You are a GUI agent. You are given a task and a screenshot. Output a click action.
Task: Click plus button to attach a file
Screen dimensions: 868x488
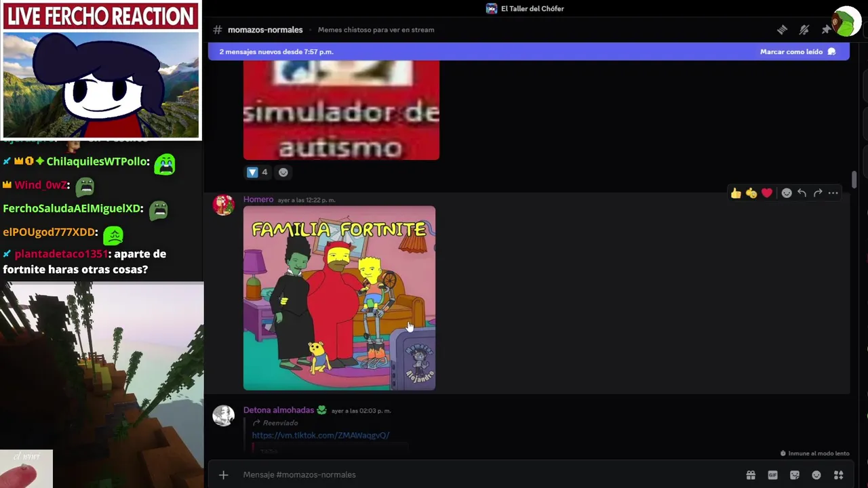[x=224, y=475]
